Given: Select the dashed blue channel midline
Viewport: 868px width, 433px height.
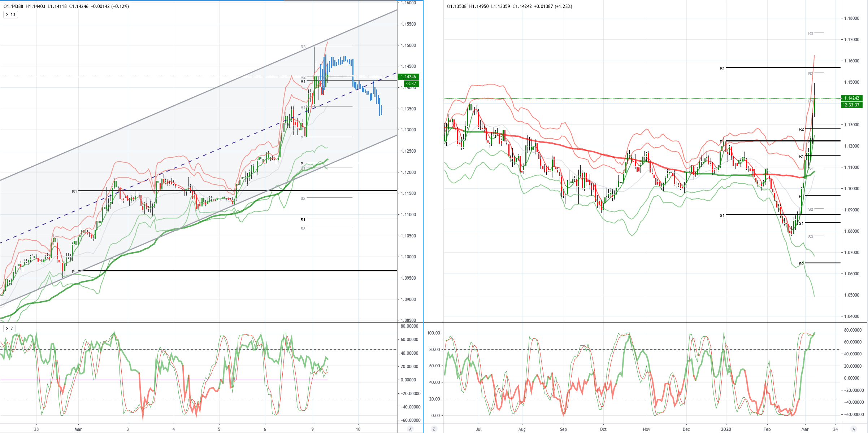Looking at the screenshot, I should [x=199, y=158].
